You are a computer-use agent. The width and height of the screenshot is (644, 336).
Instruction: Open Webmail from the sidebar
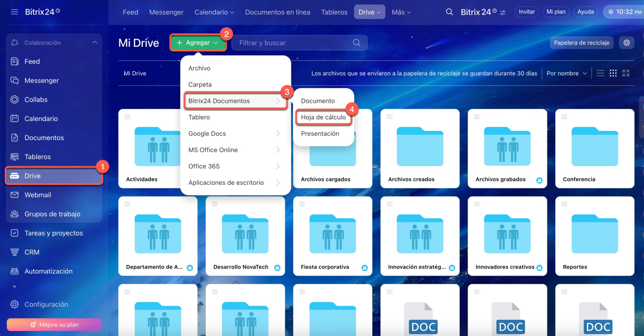[x=38, y=195]
